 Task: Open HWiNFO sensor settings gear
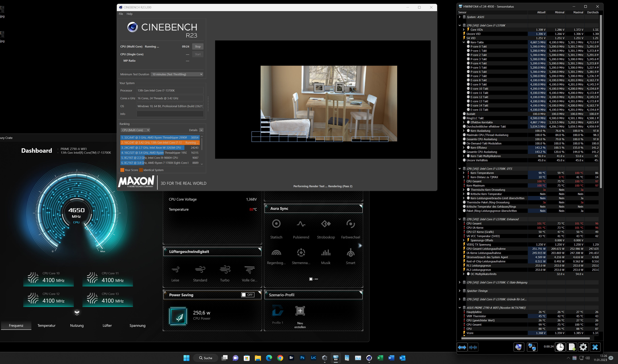583,347
